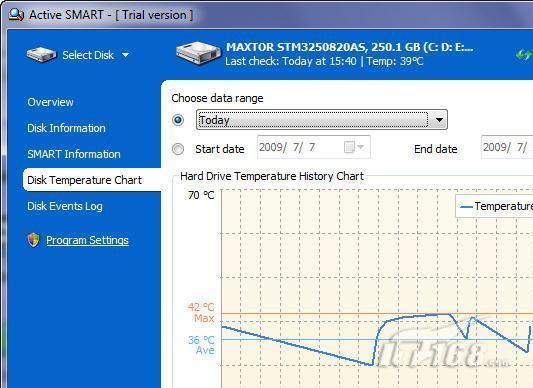
Task: Click the large MAXTOR hard drive icon
Action: (x=198, y=53)
